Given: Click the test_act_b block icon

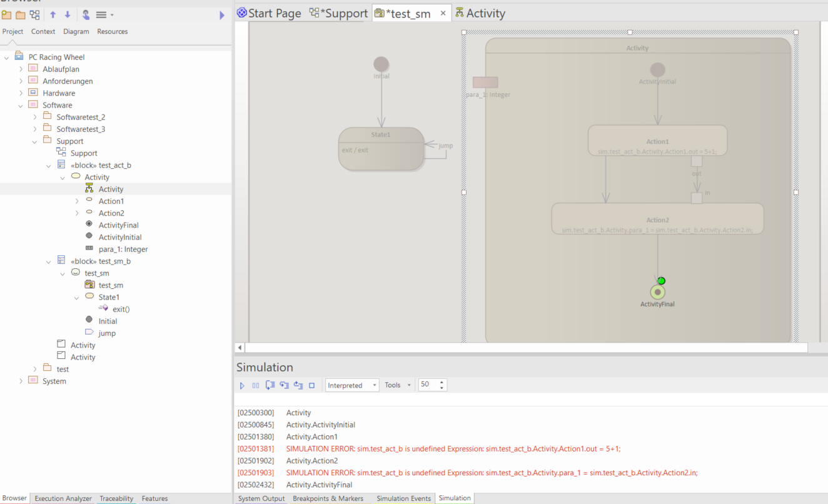Looking at the screenshot, I should [61, 164].
